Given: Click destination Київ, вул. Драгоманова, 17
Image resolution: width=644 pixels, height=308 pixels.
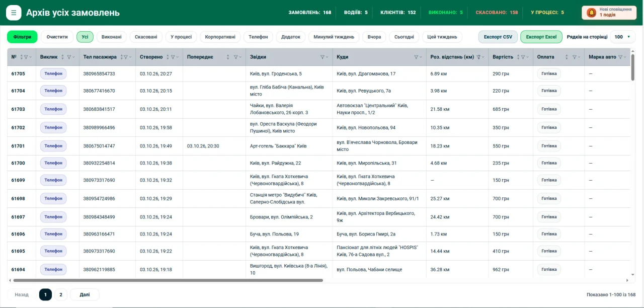Looking at the screenshot, I should [x=366, y=73].
